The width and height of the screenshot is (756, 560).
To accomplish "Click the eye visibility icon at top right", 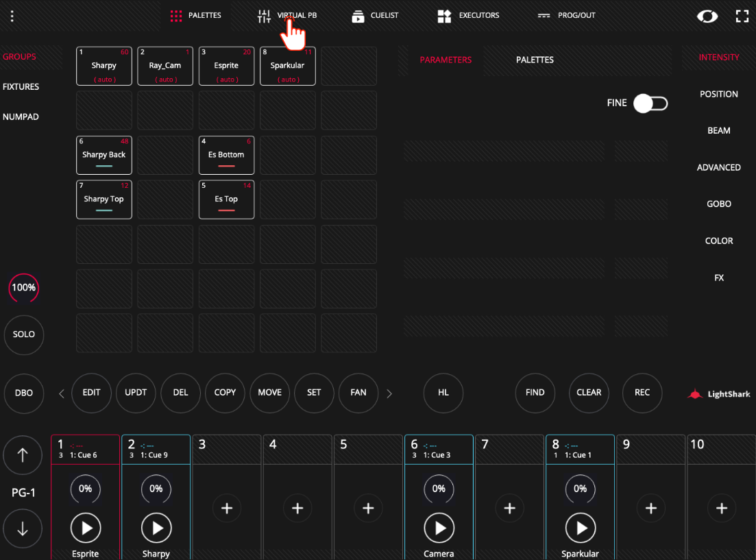I will (707, 16).
